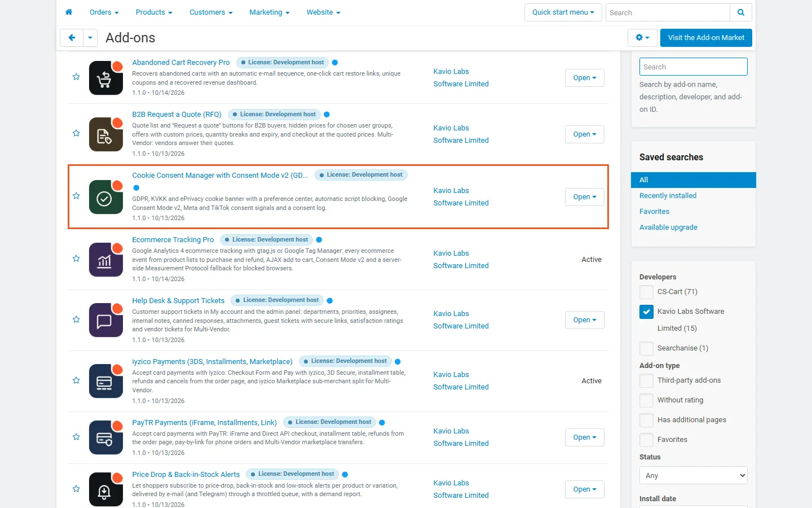This screenshot has width=812, height=508.
Task: Click the Help Desk chat bubble logo
Action: point(106,320)
